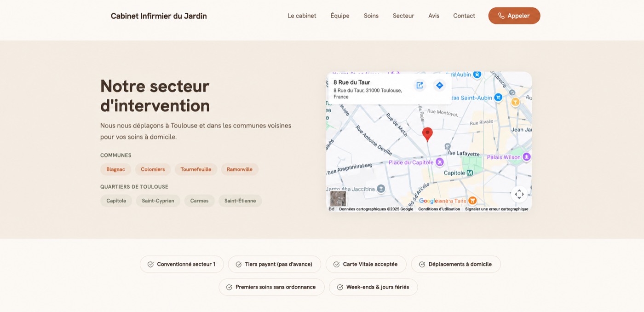Viewport: 644px width, 312px height.
Task: Click the Saint-Étienne quartier chip
Action: click(x=240, y=201)
